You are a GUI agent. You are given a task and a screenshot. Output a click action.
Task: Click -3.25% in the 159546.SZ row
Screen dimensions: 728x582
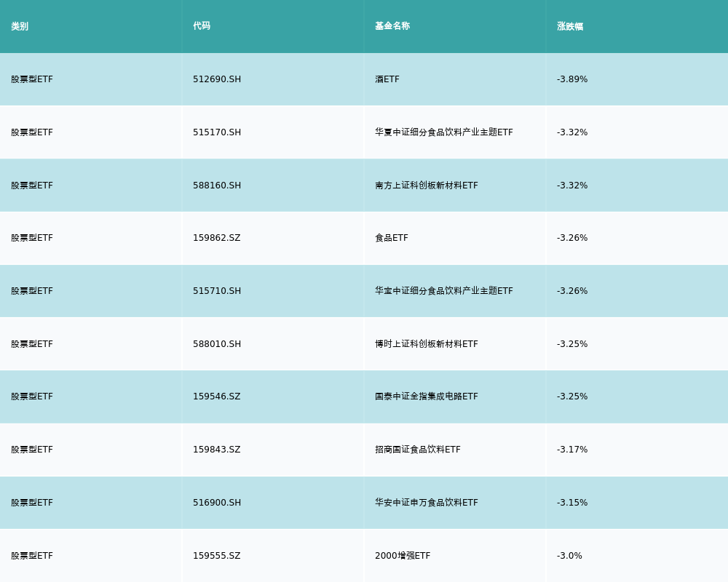[x=572, y=396]
